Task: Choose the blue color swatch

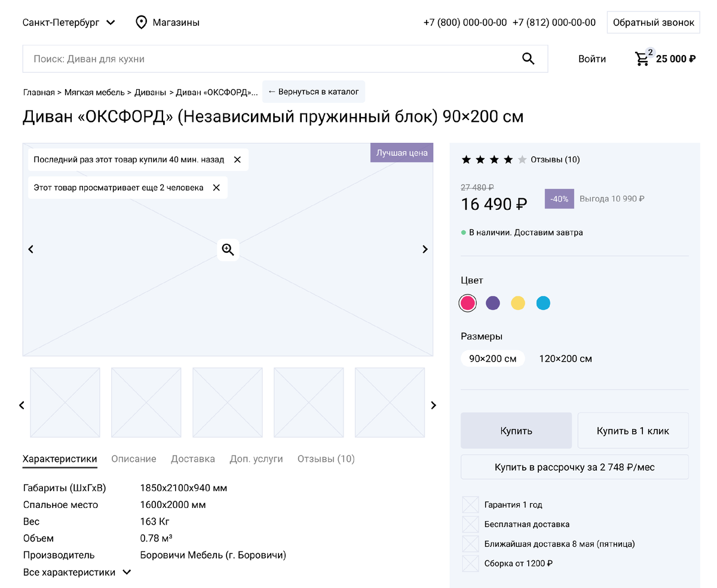Action: coord(543,303)
